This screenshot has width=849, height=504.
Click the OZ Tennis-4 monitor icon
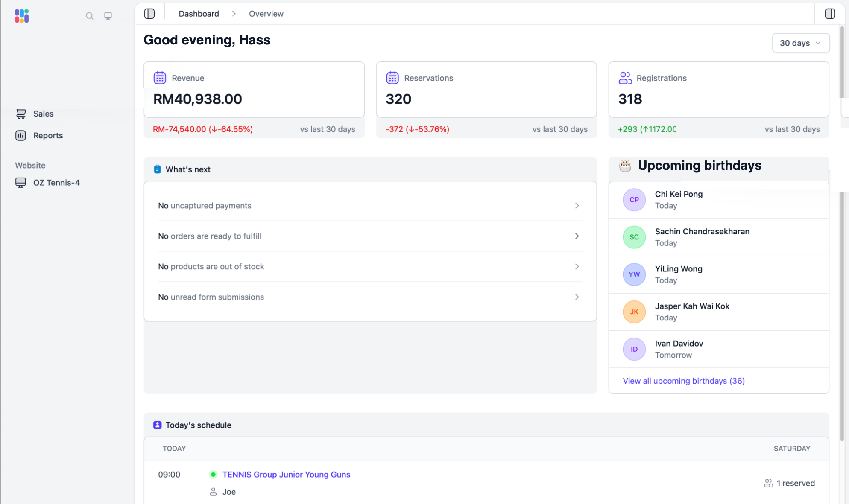(21, 183)
